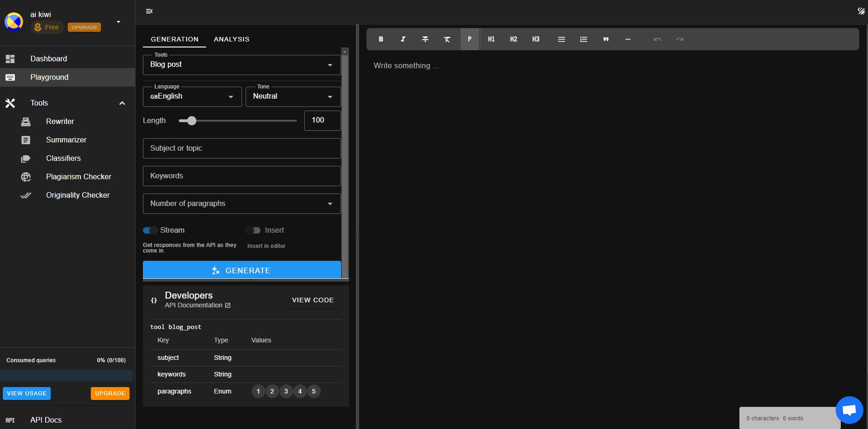Click the Subject or topic field
Screen dimensions: 868x429
click(242, 148)
